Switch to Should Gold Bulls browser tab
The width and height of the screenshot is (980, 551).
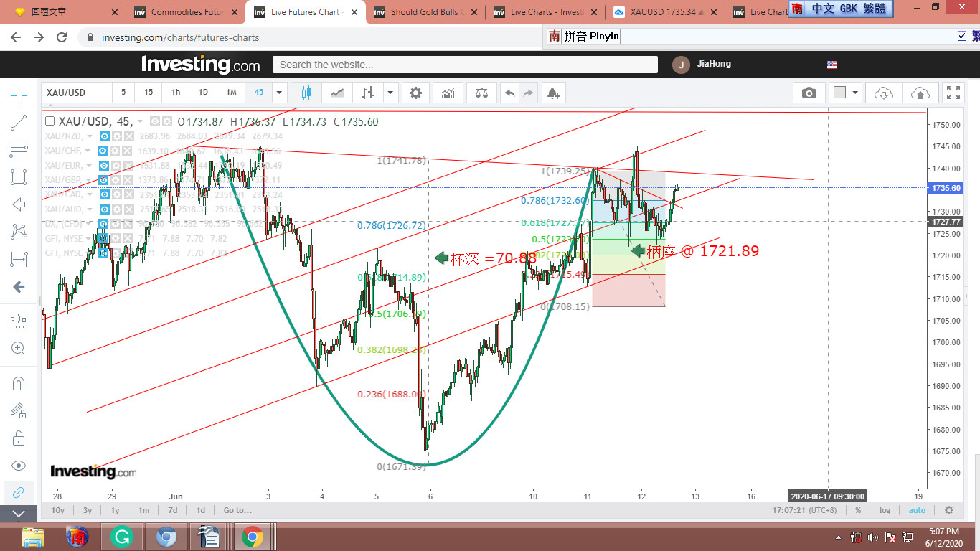(423, 12)
